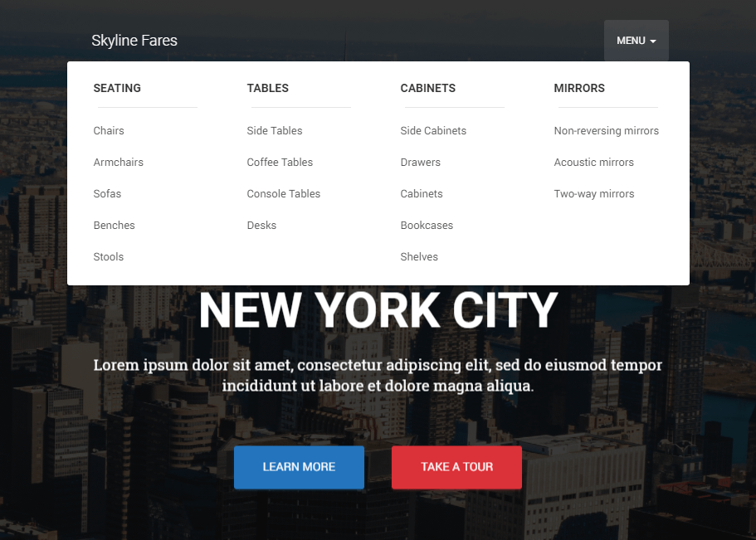Choose Drawers from the Cabinets column
Viewport: 756px width, 540px height.
pos(420,163)
